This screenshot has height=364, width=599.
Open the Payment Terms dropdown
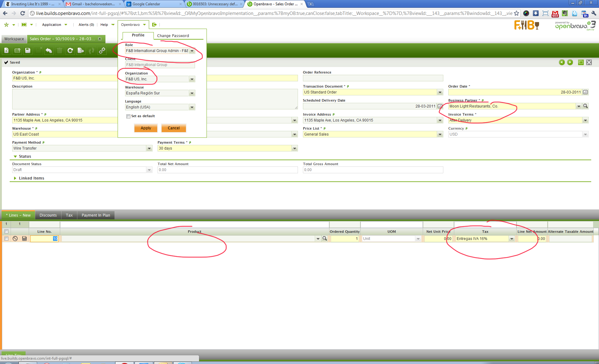[295, 148]
